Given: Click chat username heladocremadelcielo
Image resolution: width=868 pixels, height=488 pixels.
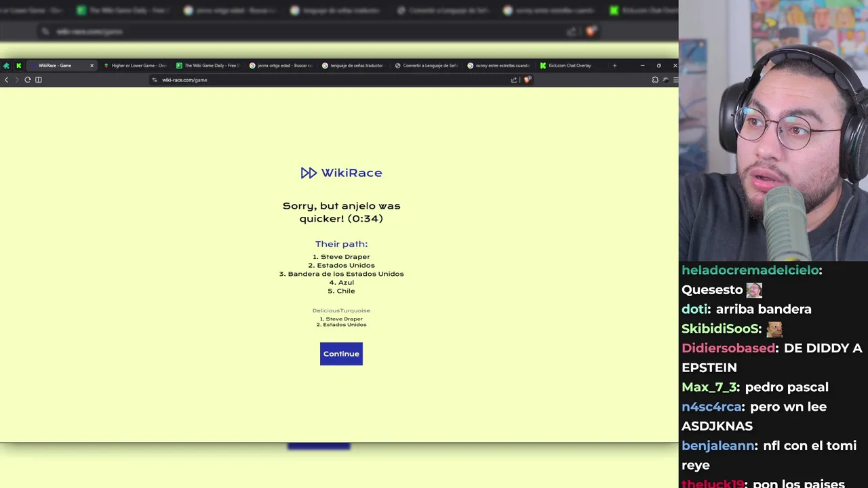Looking at the screenshot, I should 750,270.
